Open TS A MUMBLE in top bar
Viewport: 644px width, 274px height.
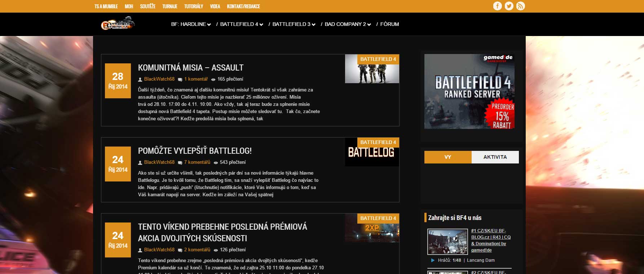106,6
